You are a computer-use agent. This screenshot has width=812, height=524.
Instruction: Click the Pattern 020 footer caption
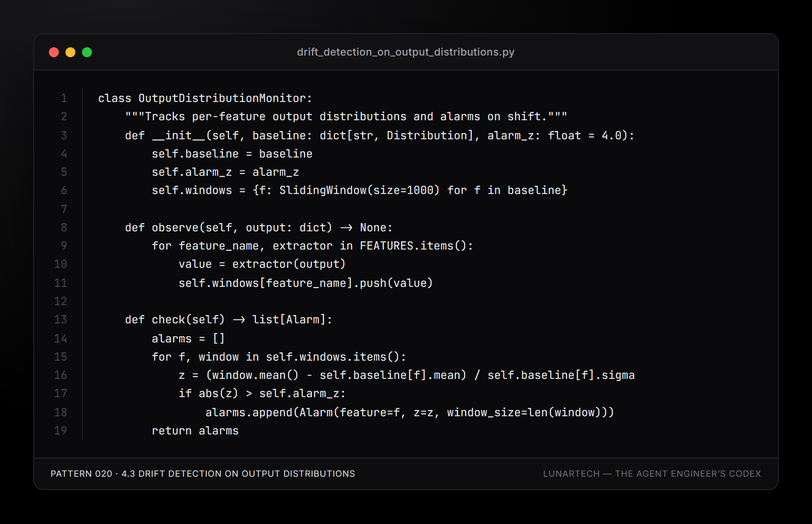(203, 474)
